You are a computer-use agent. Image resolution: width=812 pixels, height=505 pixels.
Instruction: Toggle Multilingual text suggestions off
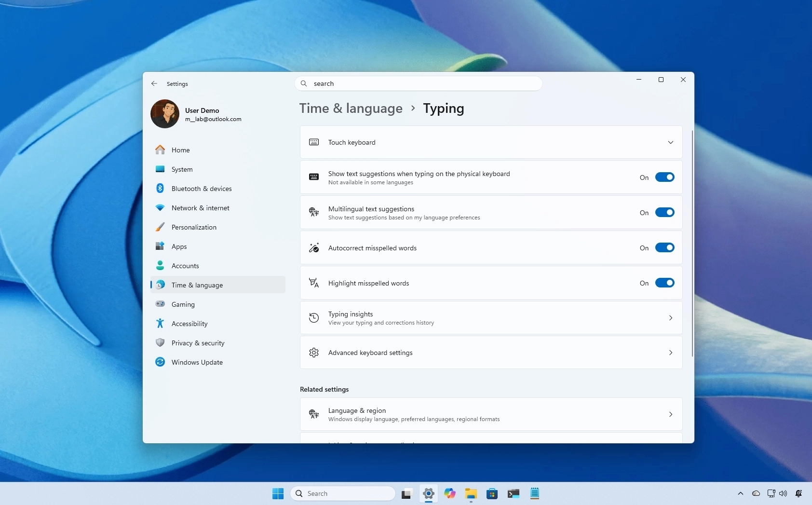click(664, 213)
